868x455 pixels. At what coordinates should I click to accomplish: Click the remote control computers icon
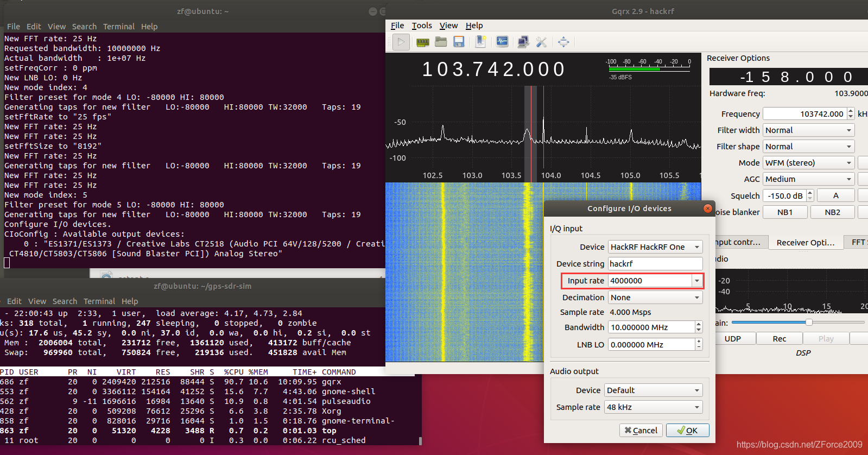click(523, 42)
